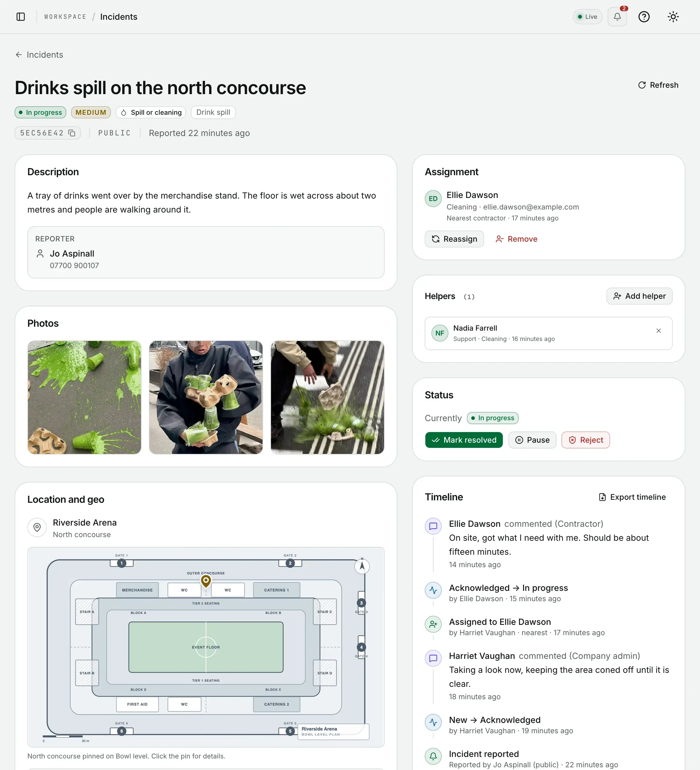Open the spilled cups floor photo
Screen dimensions: 700x770
[84, 397]
